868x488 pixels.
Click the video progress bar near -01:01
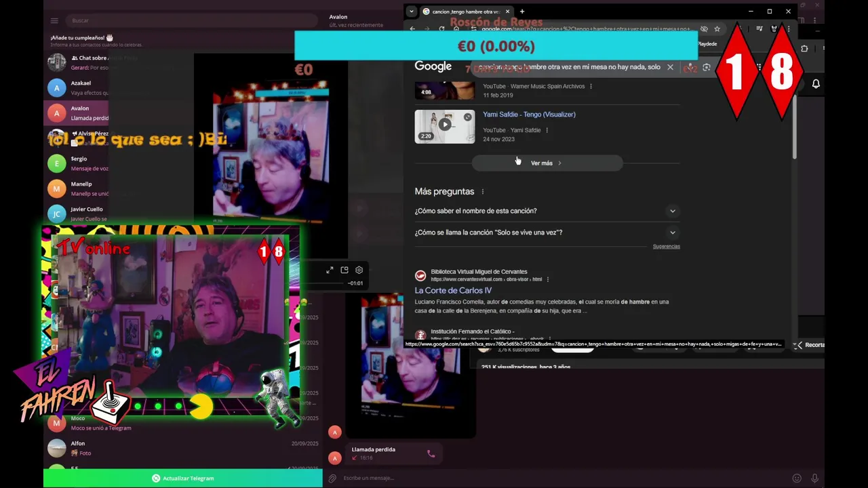click(x=324, y=283)
